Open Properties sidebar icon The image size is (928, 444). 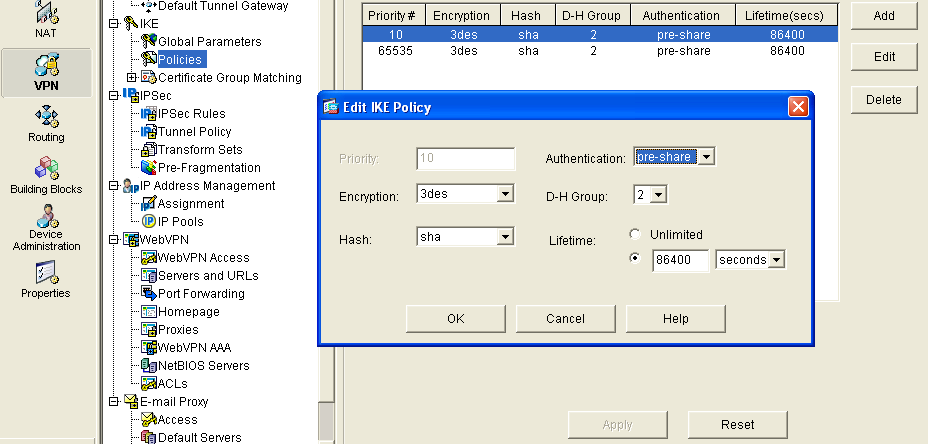(46, 279)
